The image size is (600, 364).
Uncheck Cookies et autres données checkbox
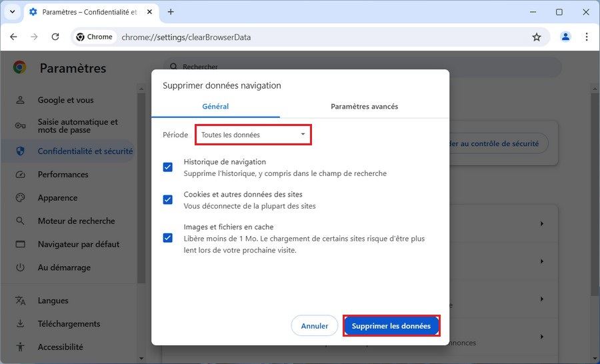167,200
